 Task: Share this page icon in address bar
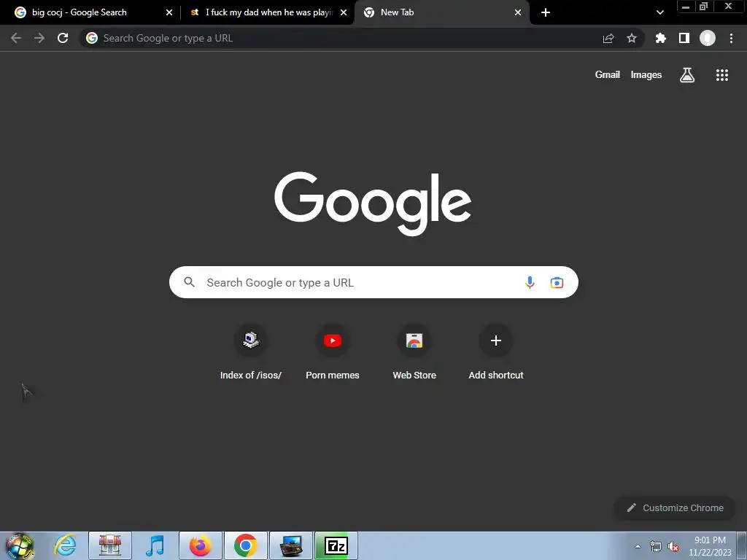(x=608, y=38)
